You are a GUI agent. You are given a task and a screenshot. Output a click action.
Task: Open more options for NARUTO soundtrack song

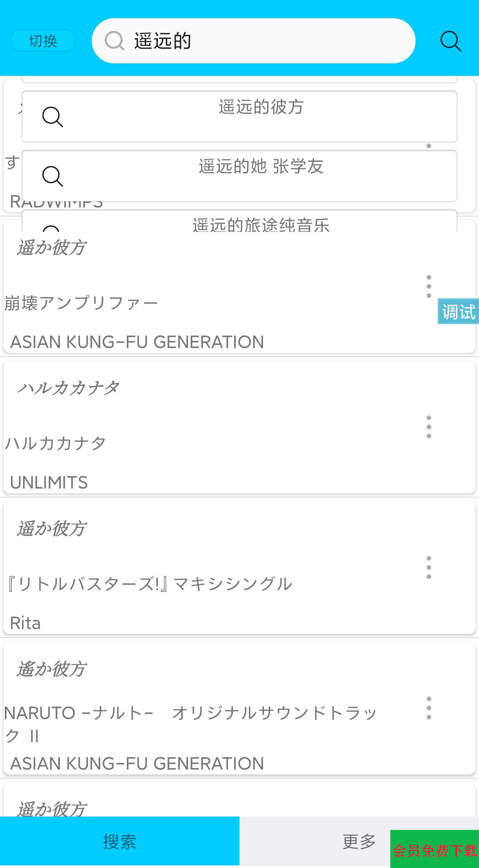(428, 708)
